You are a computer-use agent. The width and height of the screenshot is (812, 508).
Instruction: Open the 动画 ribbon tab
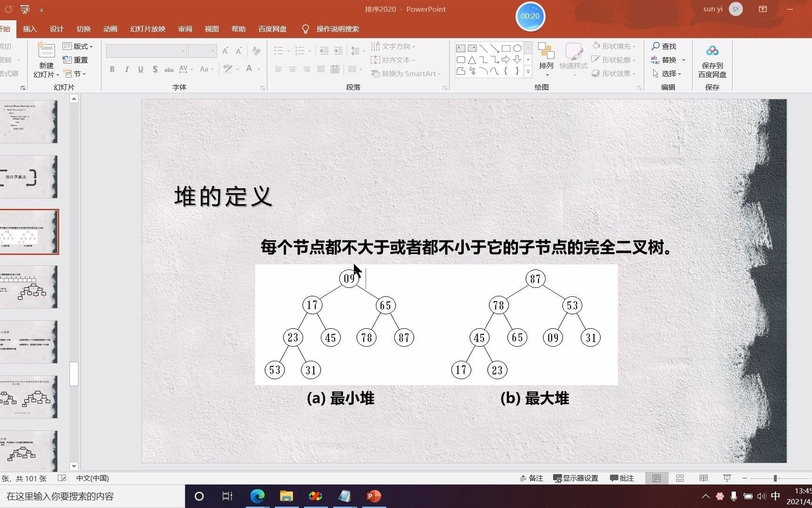pos(109,29)
